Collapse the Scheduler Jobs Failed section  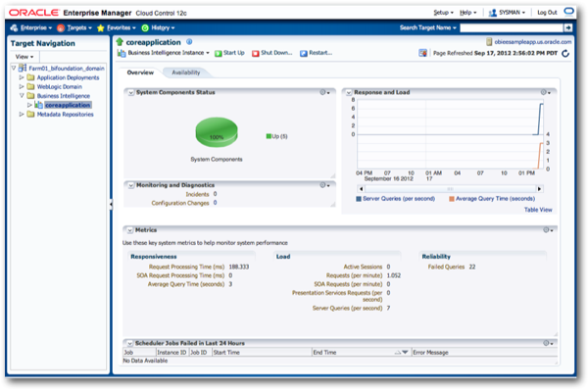129,343
